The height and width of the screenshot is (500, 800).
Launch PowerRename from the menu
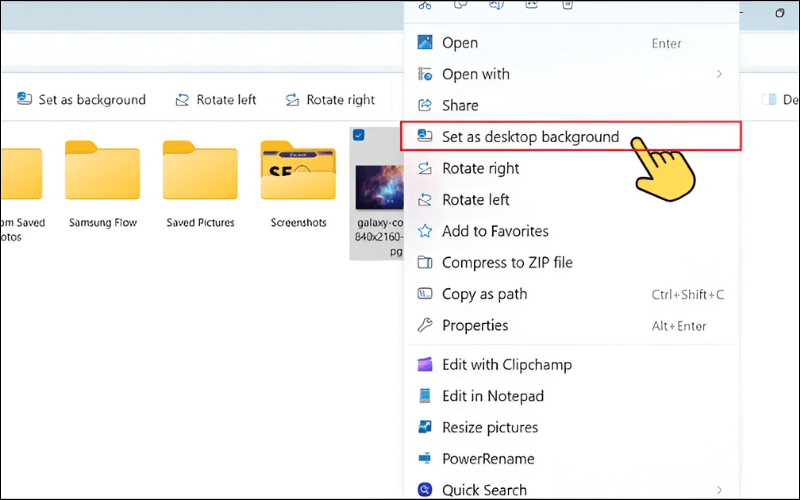pyautogui.click(x=571, y=459)
